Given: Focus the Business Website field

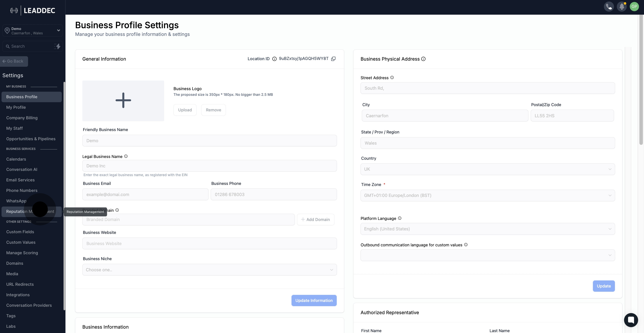Looking at the screenshot, I should point(209,243).
